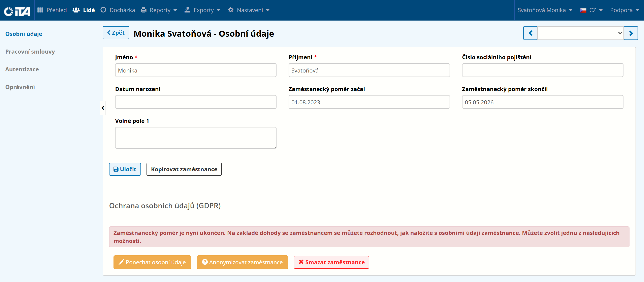Click the iTA logo icon
This screenshot has height=282, width=644.
tap(17, 11)
